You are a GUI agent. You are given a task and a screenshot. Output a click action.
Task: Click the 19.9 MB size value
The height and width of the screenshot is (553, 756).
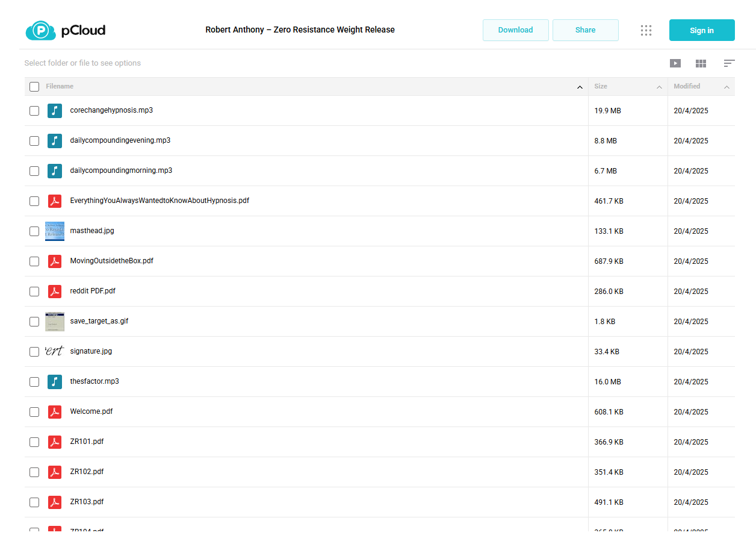pos(607,111)
